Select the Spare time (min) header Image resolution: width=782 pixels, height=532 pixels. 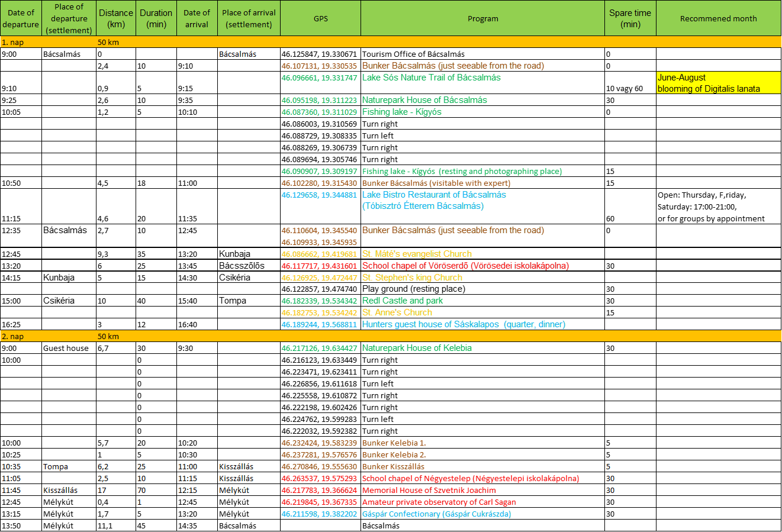630,18
